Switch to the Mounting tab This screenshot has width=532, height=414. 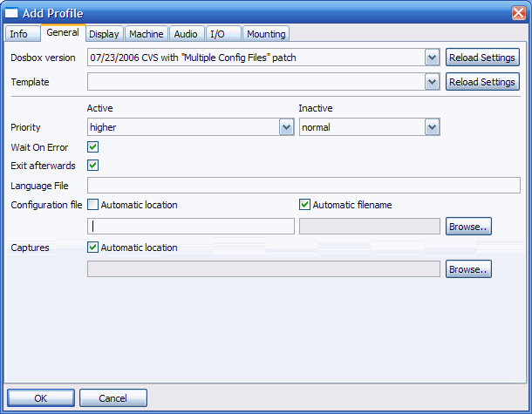[265, 34]
